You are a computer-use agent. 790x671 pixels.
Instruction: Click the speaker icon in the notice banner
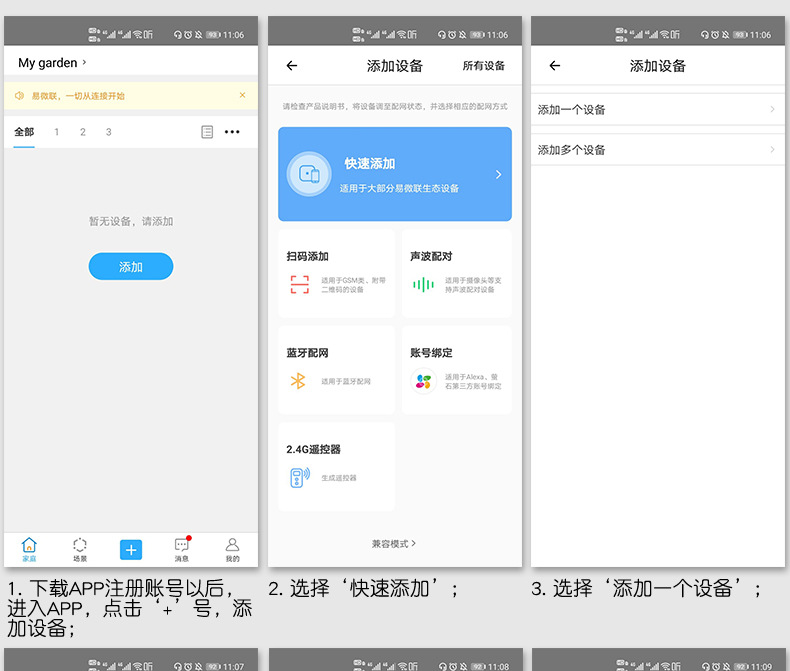(x=19, y=96)
